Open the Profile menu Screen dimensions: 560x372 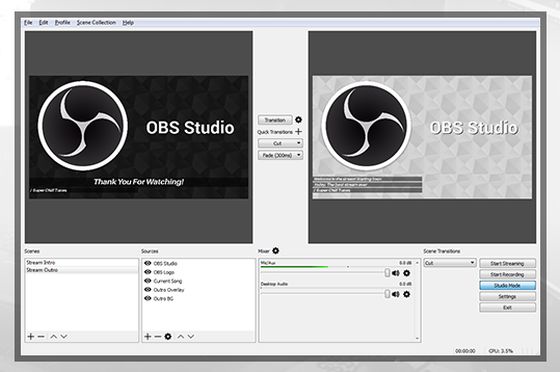[62, 22]
